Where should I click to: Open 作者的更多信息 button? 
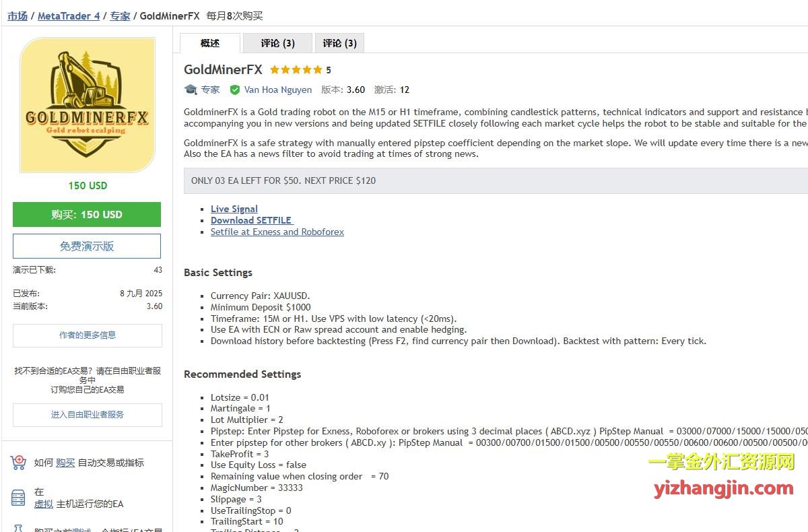[x=88, y=335]
